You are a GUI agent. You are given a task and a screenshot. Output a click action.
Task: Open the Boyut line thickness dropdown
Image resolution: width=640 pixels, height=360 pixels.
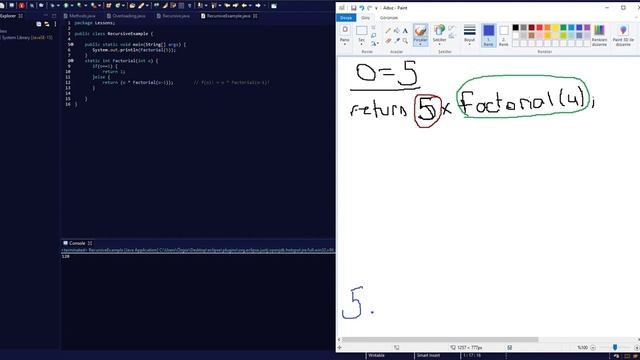[470, 34]
